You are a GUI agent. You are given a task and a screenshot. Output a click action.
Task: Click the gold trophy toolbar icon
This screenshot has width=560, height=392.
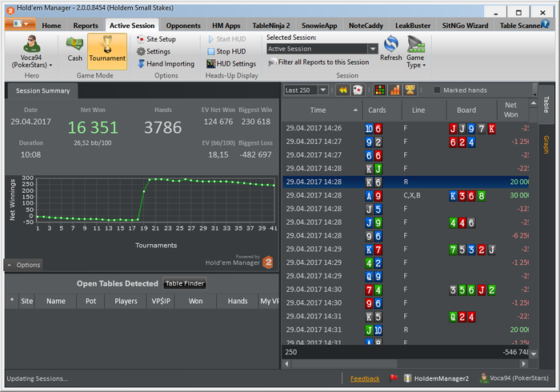410,90
